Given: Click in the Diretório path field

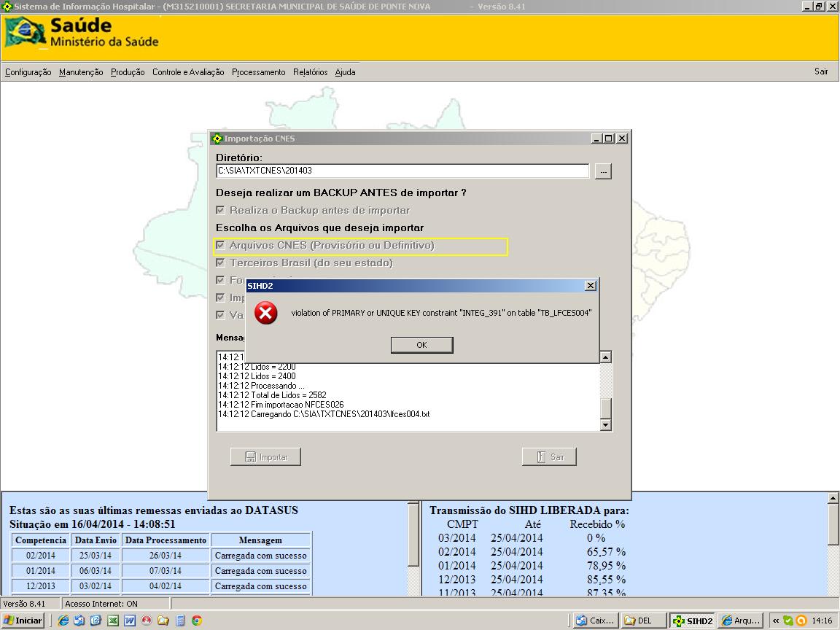Looking at the screenshot, I should (401, 171).
